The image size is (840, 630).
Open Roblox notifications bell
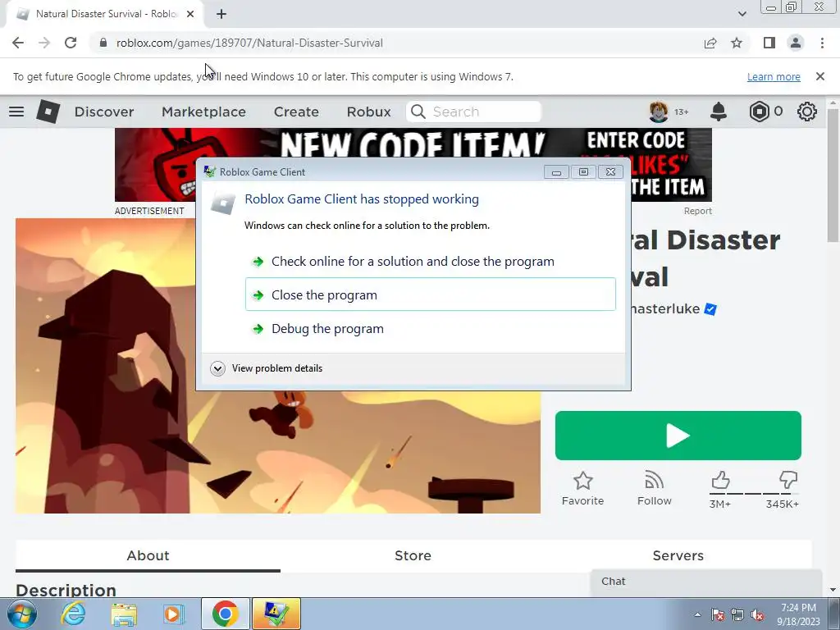point(719,112)
